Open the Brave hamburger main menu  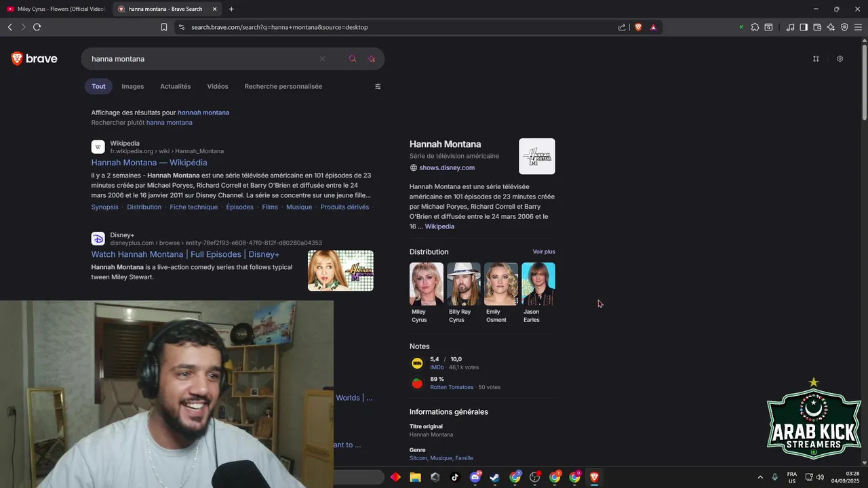click(x=858, y=27)
